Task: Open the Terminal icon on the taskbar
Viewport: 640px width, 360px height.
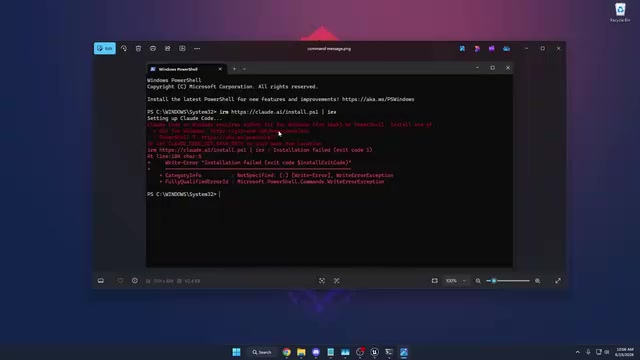Action: pos(389,352)
